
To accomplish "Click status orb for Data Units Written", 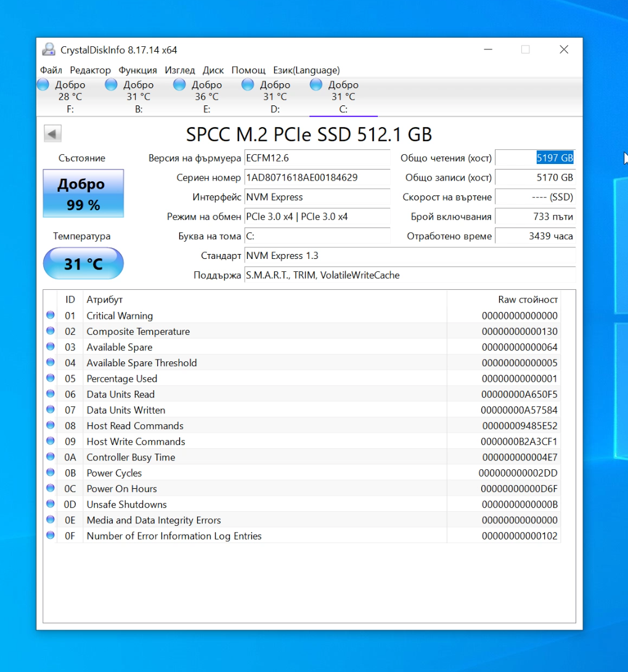I will [x=51, y=409].
